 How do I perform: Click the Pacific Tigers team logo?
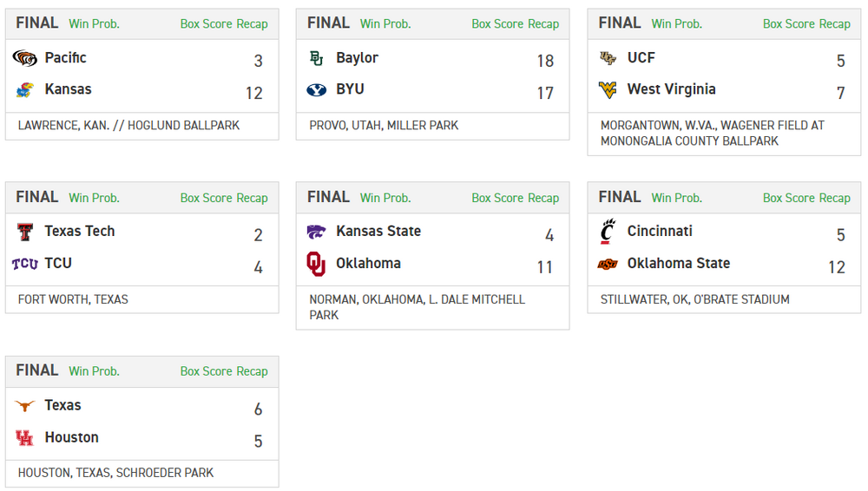(x=24, y=58)
